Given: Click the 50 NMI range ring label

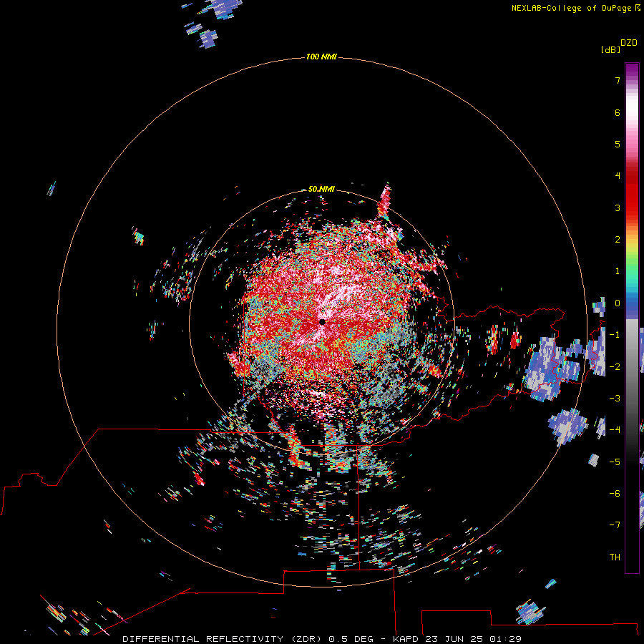Looking at the screenshot, I should 321,189.
